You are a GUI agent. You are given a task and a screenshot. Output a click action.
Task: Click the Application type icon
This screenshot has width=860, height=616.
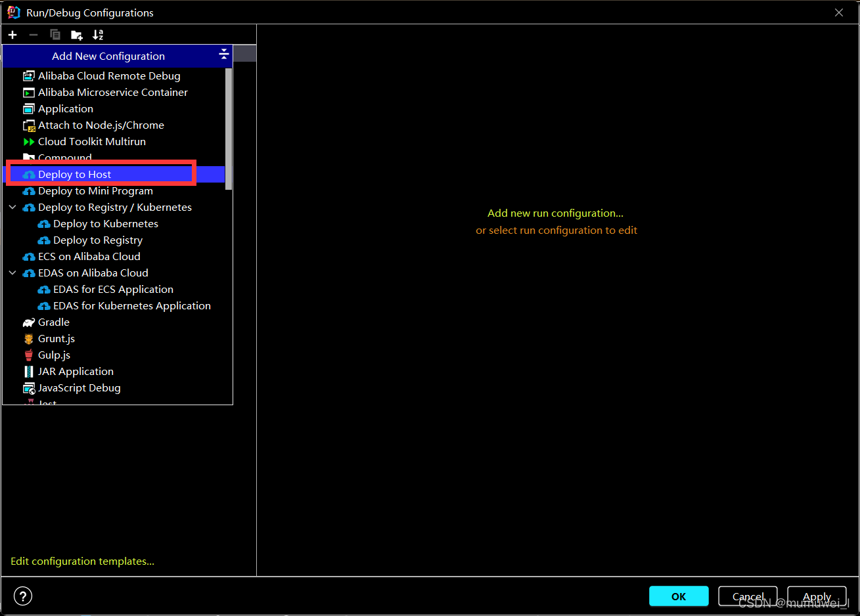pyautogui.click(x=28, y=109)
